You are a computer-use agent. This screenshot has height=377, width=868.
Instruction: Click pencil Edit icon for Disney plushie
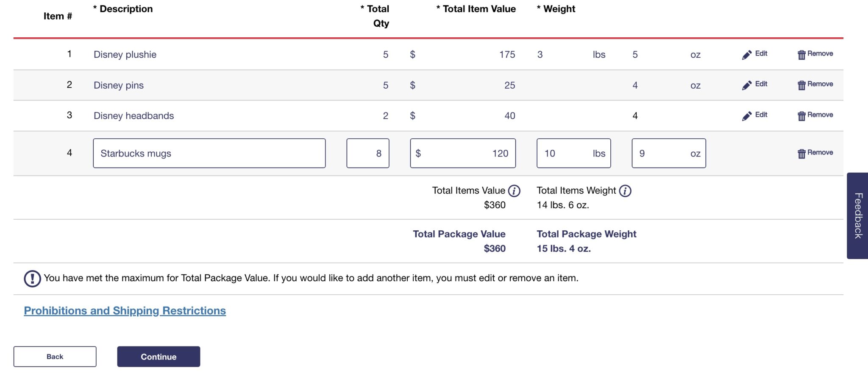point(747,55)
